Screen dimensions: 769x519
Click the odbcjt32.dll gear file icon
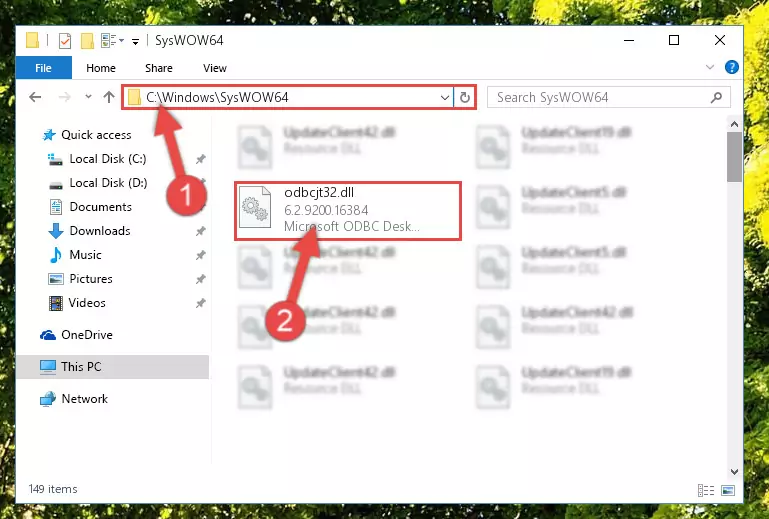click(x=255, y=208)
